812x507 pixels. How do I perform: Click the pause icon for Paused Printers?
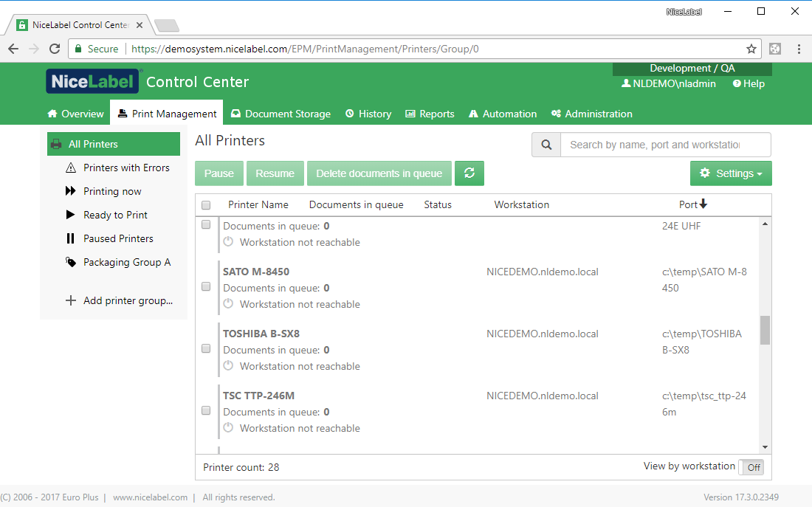70,238
